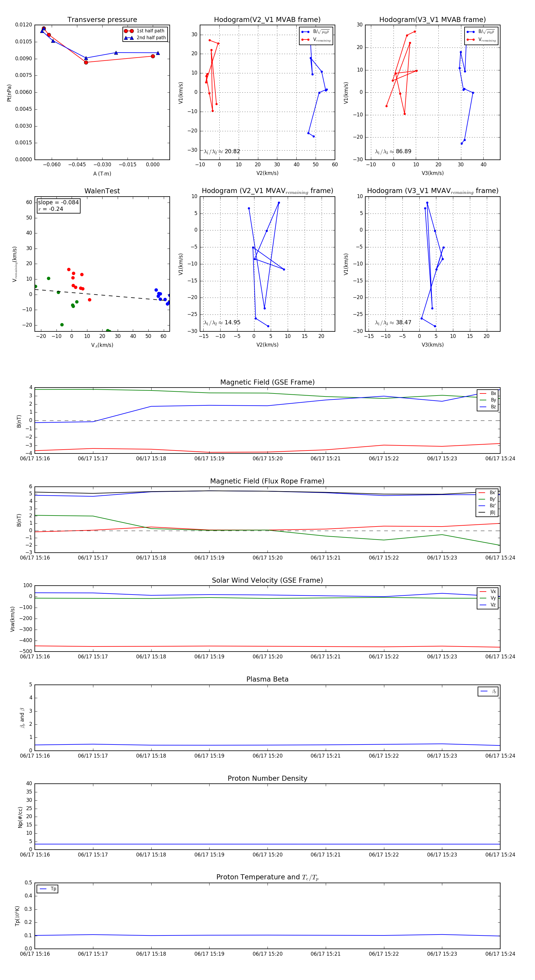The width and height of the screenshot is (535, 980).
Task: Select the 'Bz' legend entry in GSE plot
Action: tap(488, 407)
